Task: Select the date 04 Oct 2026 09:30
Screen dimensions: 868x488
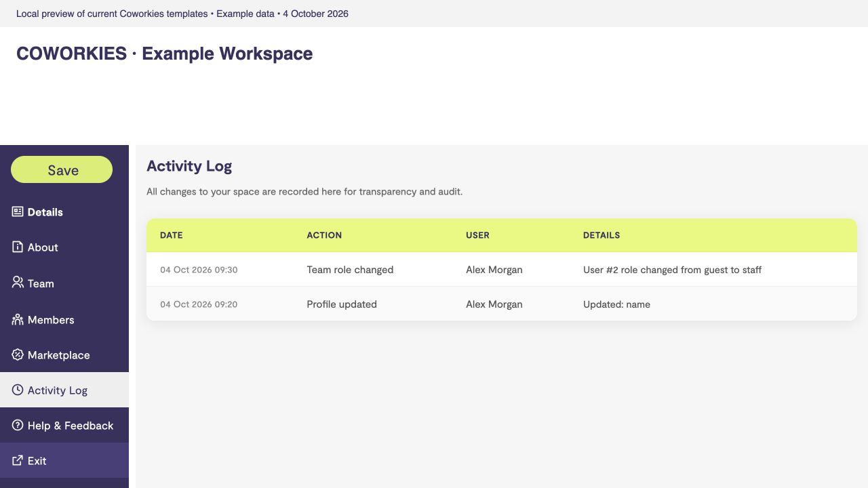Action: tap(199, 270)
